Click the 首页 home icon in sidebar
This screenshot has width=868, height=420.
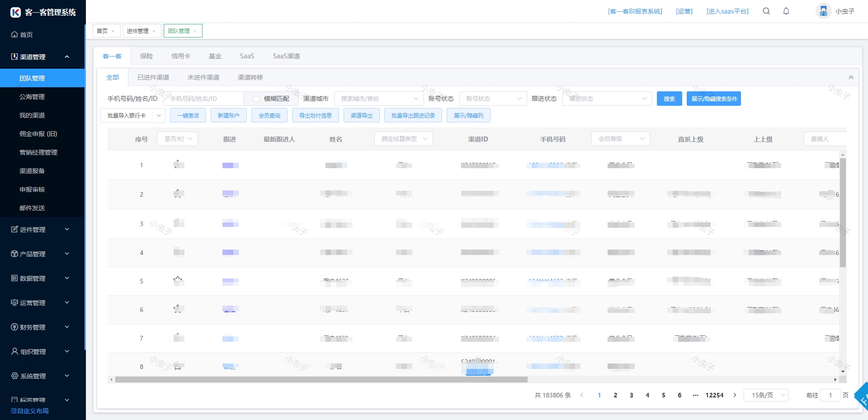(x=14, y=34)
